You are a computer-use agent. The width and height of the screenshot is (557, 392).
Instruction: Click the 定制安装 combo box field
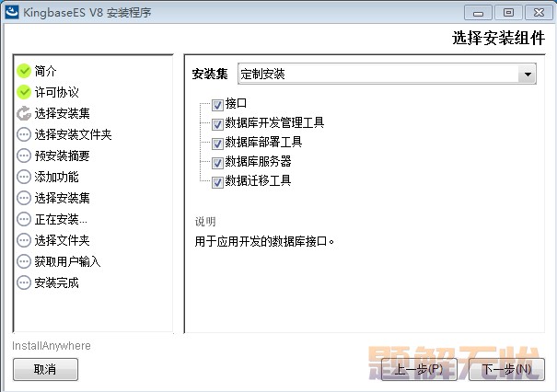[x=387, y=75]
